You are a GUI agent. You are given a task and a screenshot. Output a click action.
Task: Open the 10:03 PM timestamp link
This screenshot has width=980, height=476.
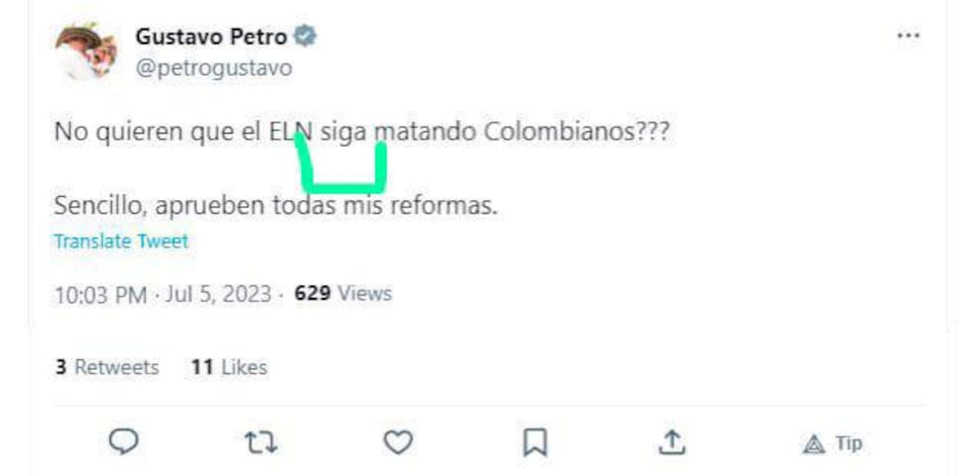coord(100,294)
